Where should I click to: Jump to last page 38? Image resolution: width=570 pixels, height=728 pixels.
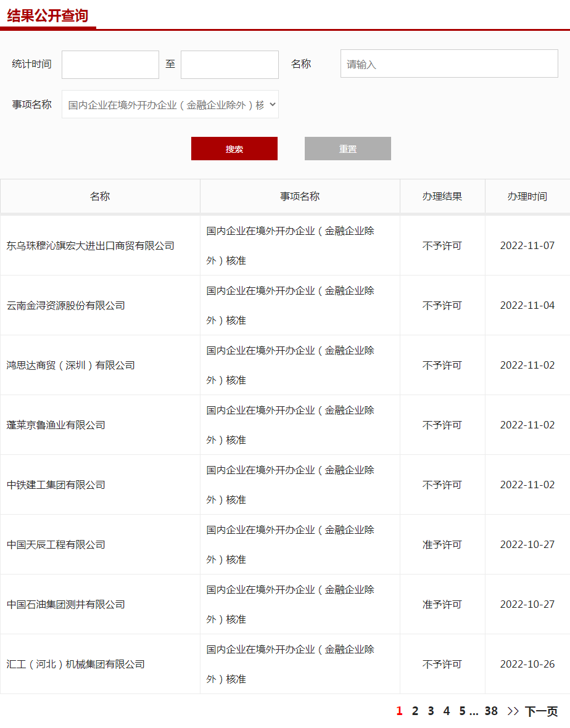[491, 711]
